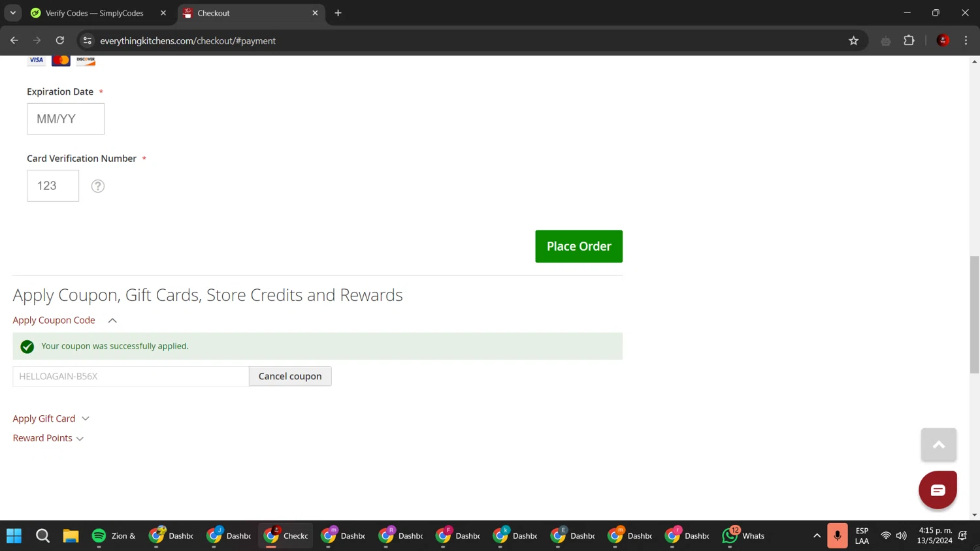The width and height of the screenshot is (980, 551).
Task: Click the green success checkmark icon
Action: pos(27,347)
